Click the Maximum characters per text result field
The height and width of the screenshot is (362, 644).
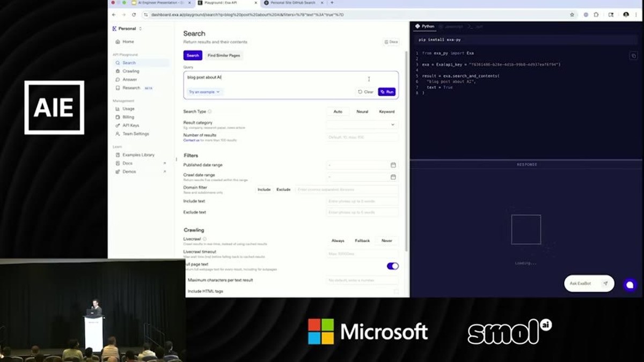[362, 280]
